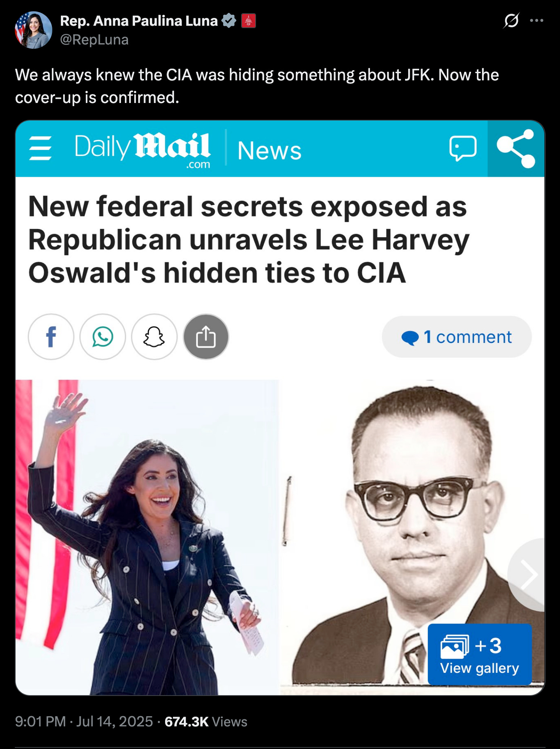560x749 pixels.
Task: Share the article via Snapchat
Action: tap(154, 337)
